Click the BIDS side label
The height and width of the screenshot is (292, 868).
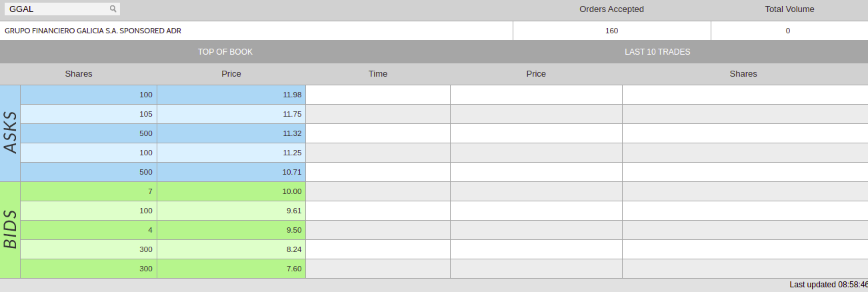10,230
